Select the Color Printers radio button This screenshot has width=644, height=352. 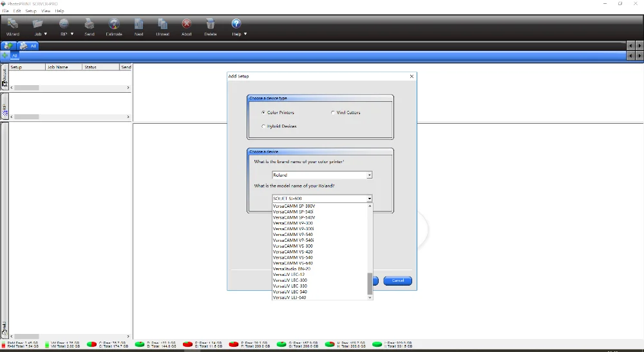click(263, 112)
